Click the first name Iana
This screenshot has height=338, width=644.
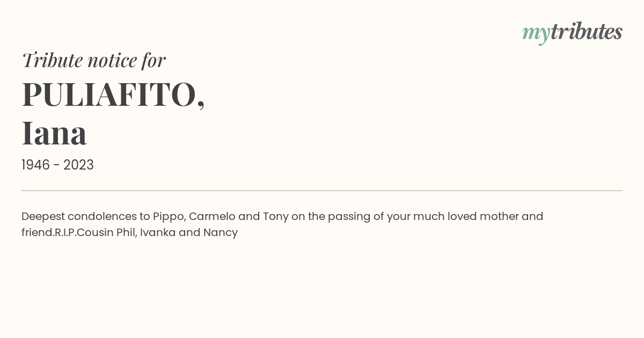click(x=54, y=134)
